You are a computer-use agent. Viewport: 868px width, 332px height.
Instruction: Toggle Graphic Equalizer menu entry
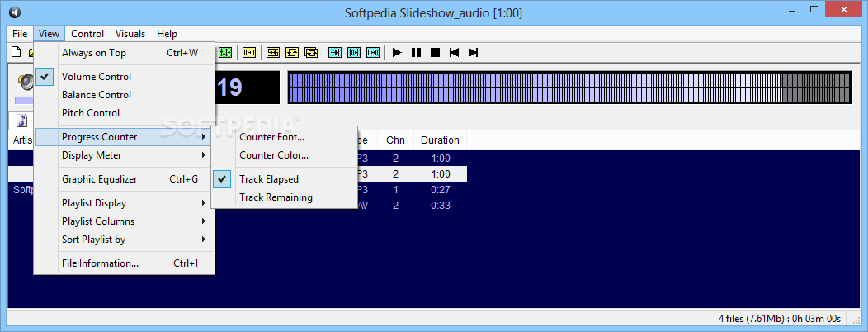point(125,179)
